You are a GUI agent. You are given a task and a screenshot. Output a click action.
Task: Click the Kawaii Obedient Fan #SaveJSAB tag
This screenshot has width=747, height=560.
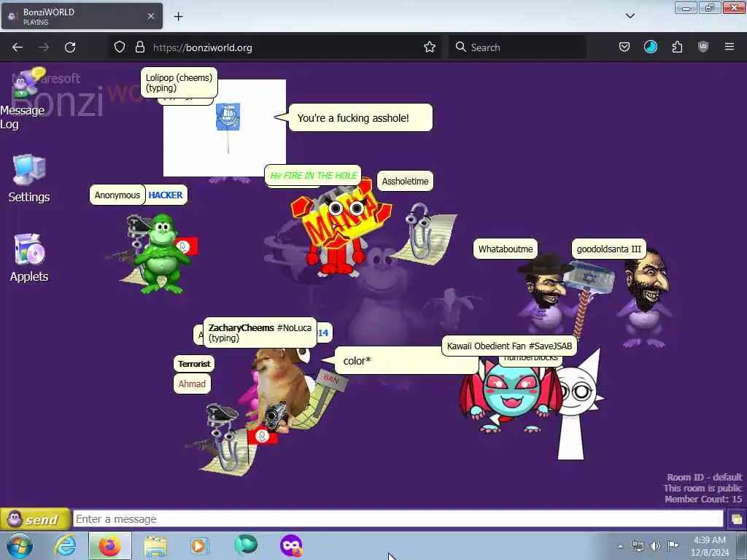[509, 346]
